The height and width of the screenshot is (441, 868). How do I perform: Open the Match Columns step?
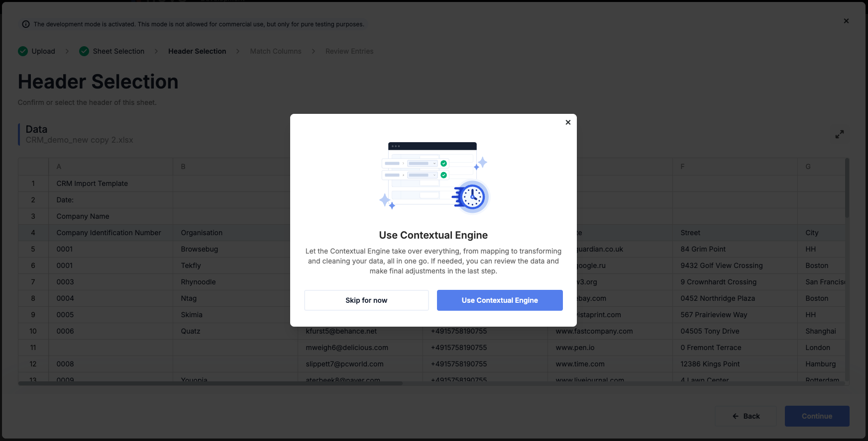click(x=276, y=51)
